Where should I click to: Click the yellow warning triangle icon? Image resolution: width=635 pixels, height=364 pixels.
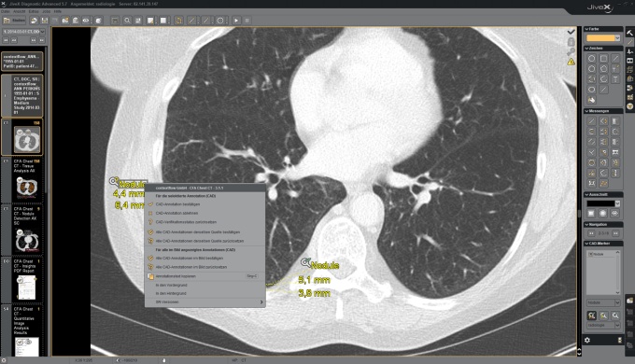coord(571,62)
